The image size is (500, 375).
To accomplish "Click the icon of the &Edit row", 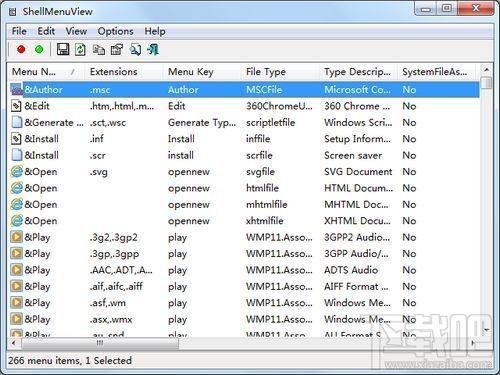I will pos(16,106).
